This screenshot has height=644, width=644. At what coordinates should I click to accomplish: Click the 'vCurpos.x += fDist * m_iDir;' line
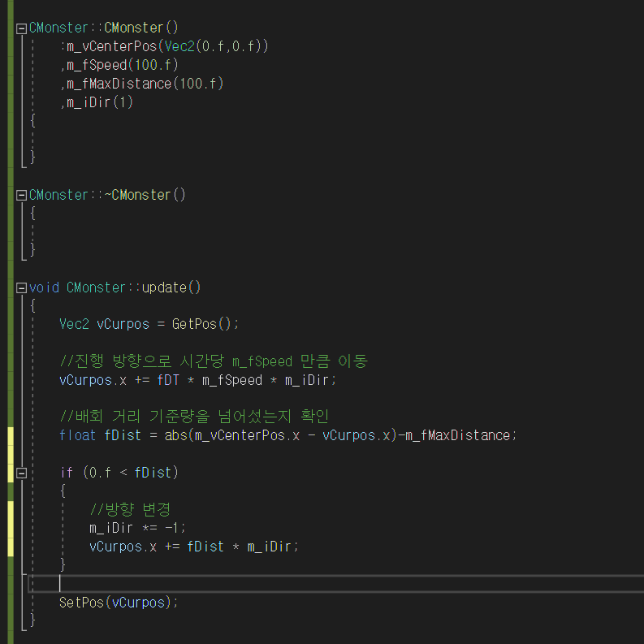coord(194,547)
